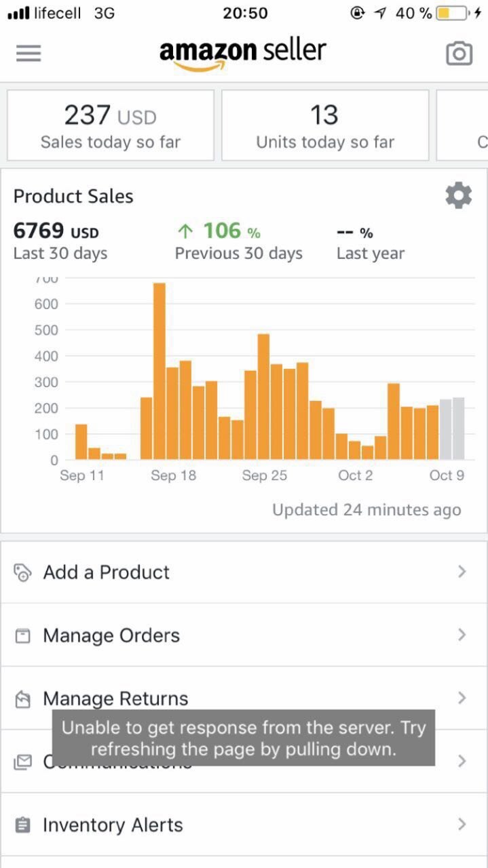The width and height of the screenshot is (488, 868).
Task: Tap the Units today so far card
Action: [x=325, y=125]
